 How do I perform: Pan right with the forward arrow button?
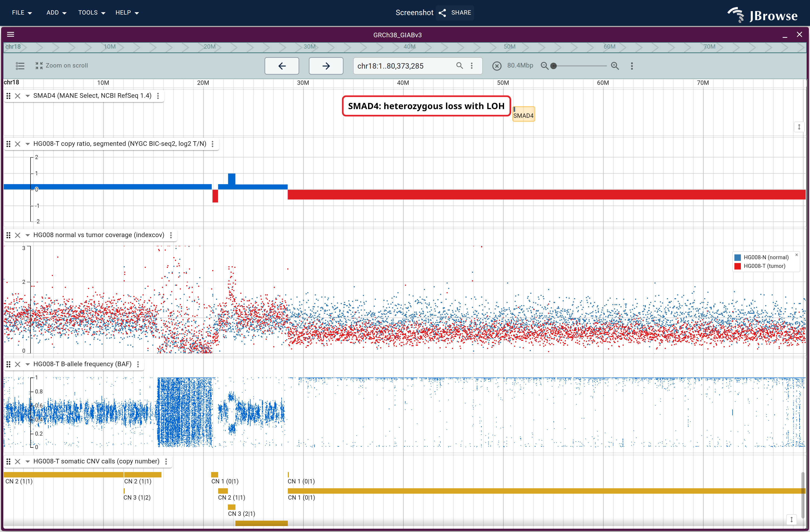(x=326, y=66)
